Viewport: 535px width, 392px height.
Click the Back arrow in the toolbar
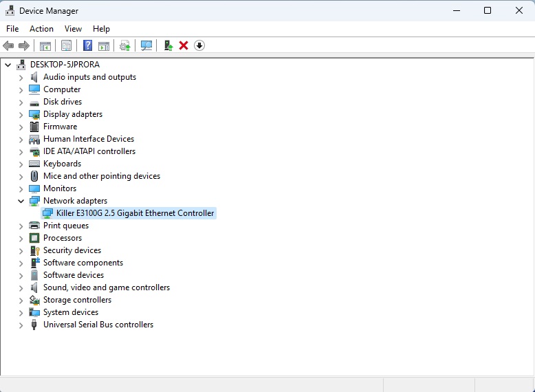point(8,45)
